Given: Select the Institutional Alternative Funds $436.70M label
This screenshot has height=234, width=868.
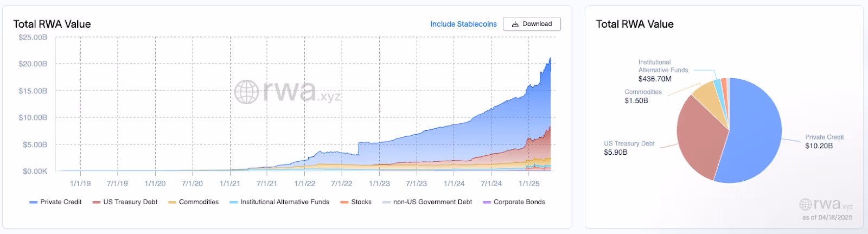Looking at the screenshot, I should pos(663,71).
